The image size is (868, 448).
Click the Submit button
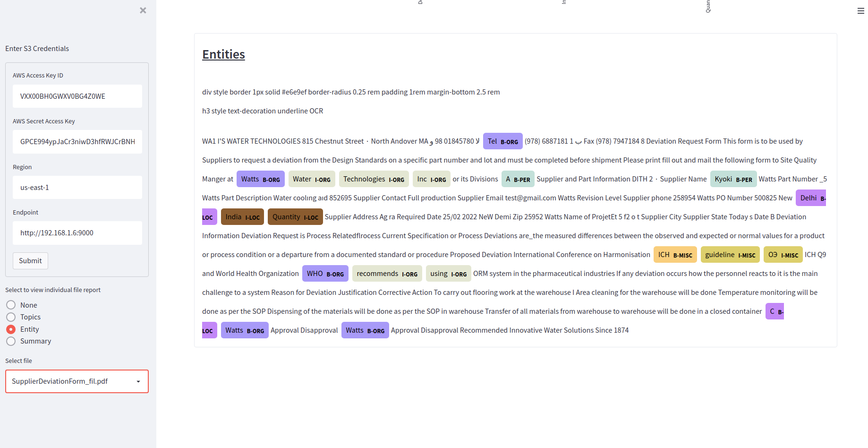(30, 261)
